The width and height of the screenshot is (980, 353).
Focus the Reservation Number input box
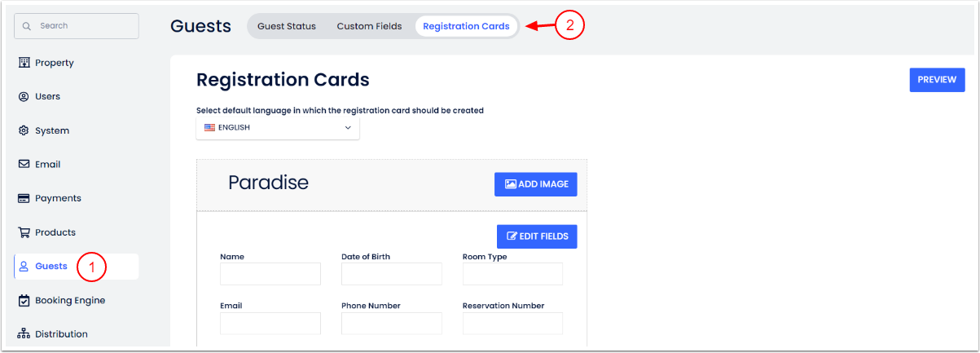pos(512,324)
